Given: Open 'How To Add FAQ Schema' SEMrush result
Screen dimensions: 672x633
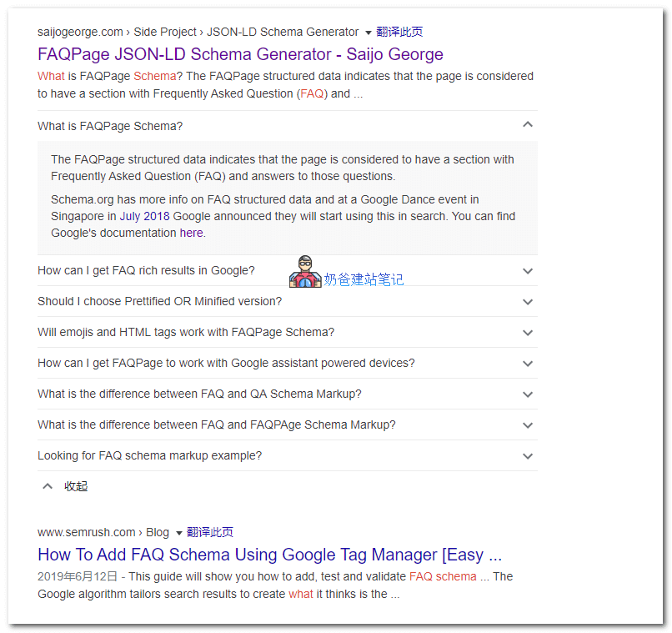Looking at the screenshot, I should pyautogui.click(x=269, y=555).
